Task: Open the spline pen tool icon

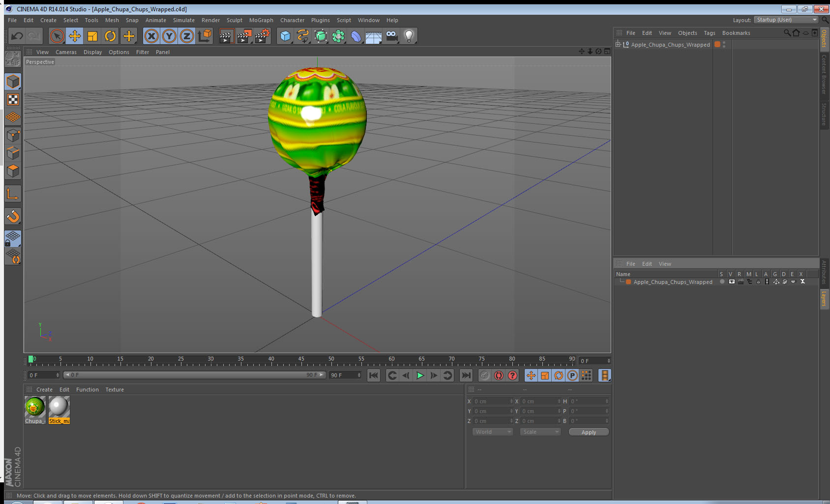Action: [x=303, y=36]
